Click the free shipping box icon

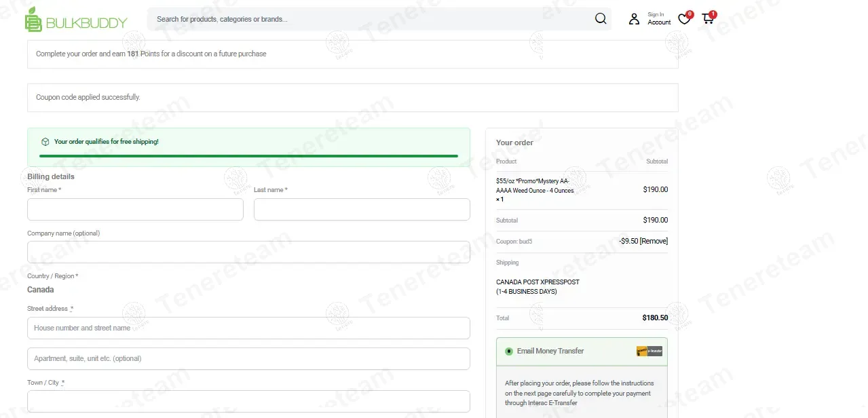(45, 142)
